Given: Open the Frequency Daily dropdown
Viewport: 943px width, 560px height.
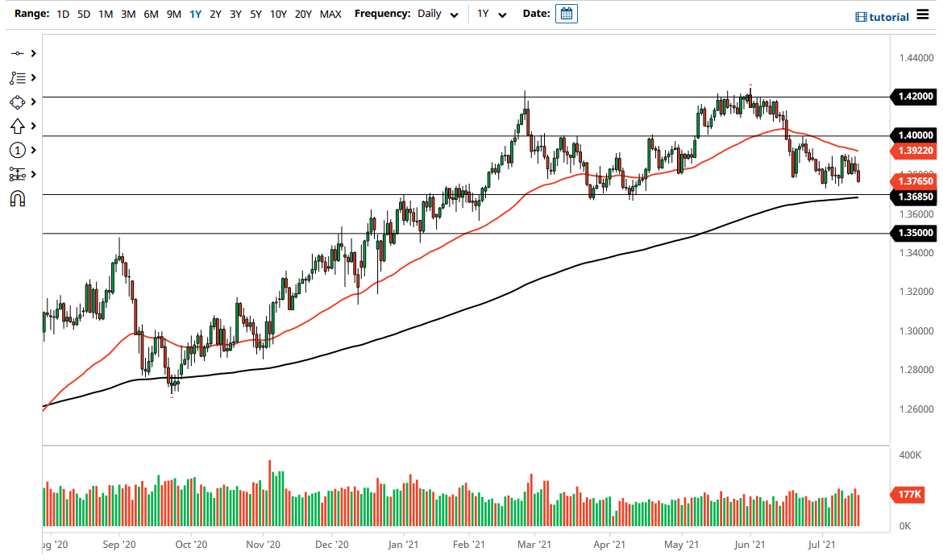Looking at the screenshot, I should point(435,14).
